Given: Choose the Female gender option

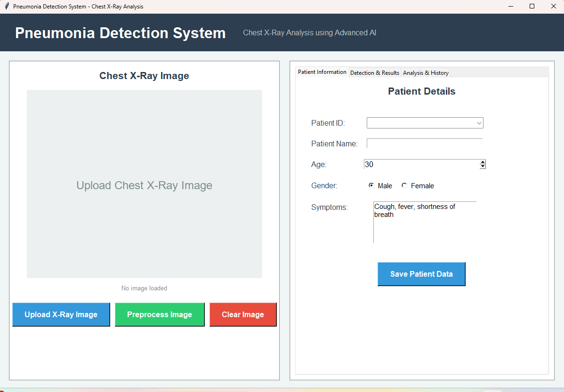Looking at the screenshot, I should (404, 186).
